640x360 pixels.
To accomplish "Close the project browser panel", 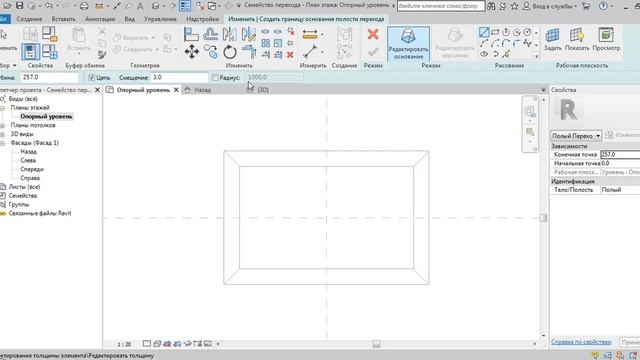I will pyautogui.click(x=97, y=90).
